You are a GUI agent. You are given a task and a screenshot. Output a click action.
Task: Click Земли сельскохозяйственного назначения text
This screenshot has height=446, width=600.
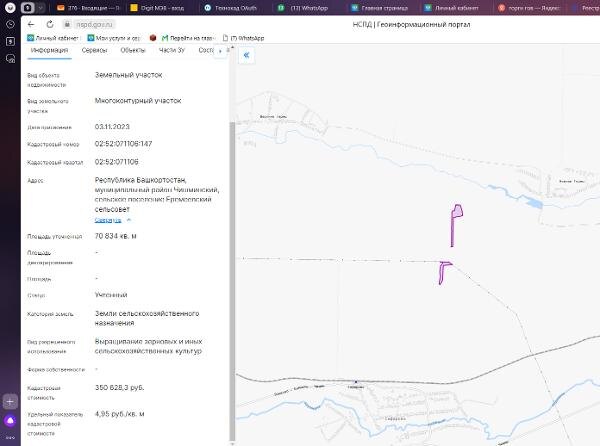147,318
